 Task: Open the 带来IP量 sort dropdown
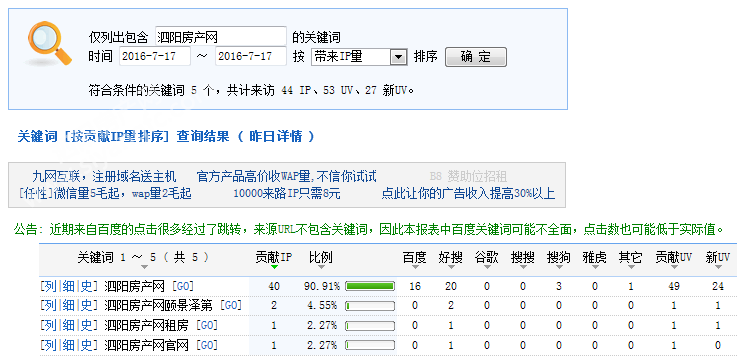coord(359,57)
